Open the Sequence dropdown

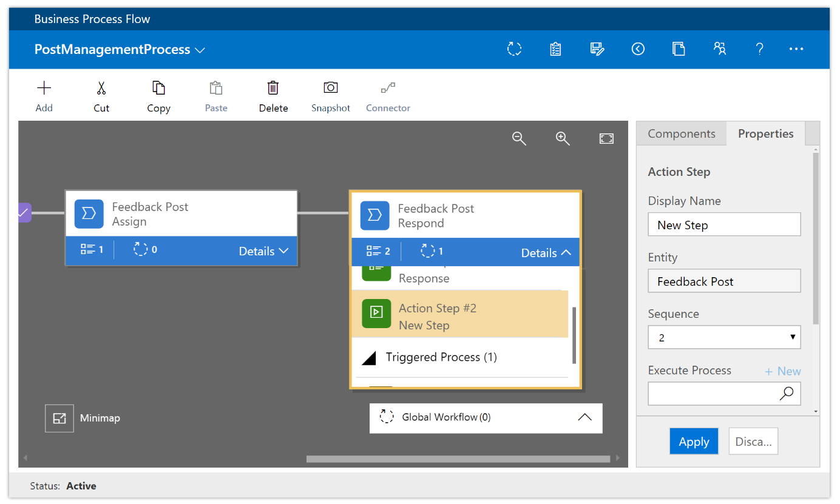coord(724,337)
